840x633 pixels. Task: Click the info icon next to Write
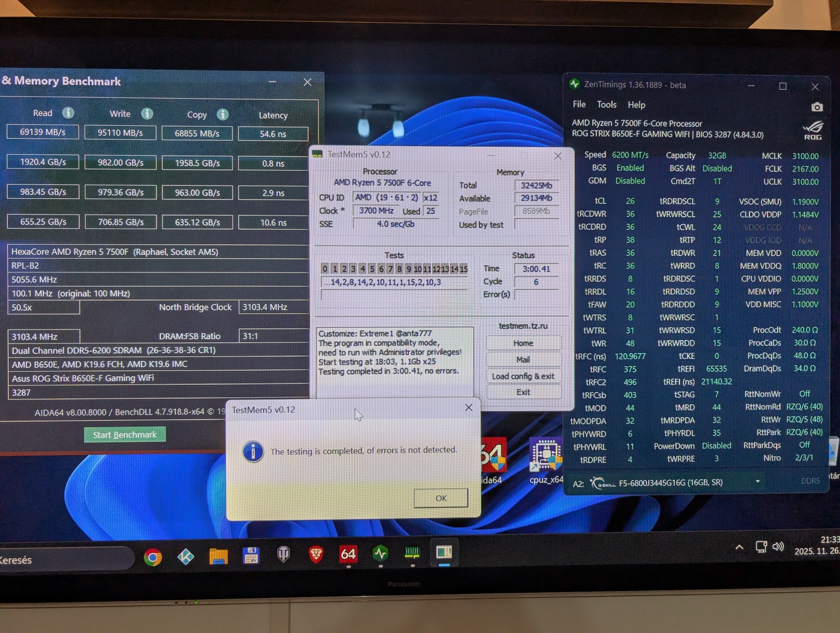point(147,113)
